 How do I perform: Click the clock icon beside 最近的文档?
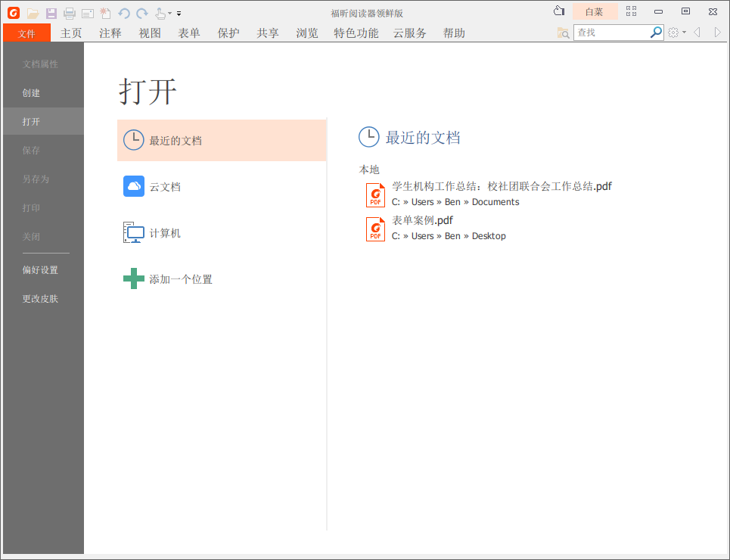click(x=133, y=140)
